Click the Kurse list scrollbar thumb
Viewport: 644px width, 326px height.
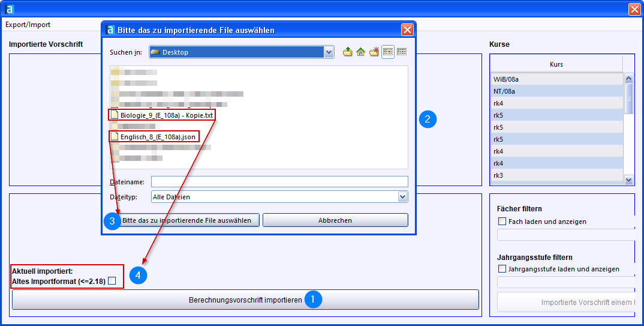pos(628,98)
